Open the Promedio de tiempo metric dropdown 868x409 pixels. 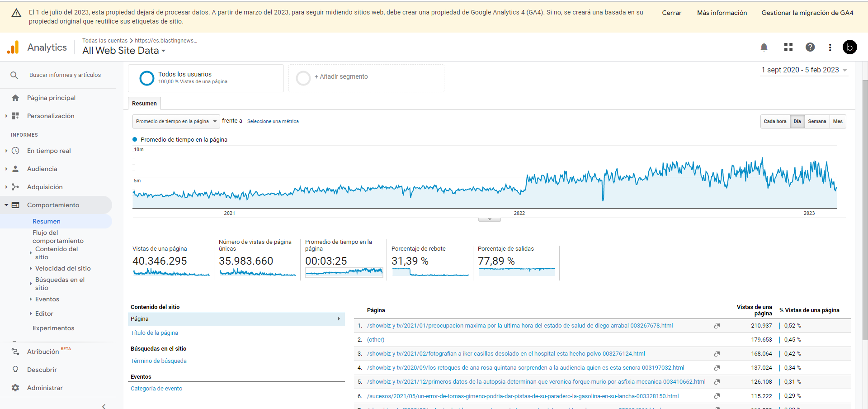[176, 121]
